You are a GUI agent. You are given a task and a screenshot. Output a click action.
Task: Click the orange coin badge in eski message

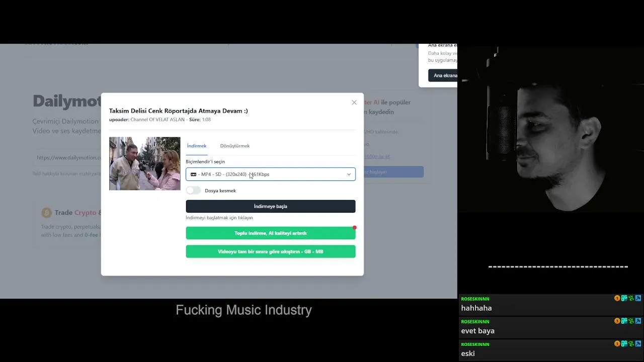617,343
